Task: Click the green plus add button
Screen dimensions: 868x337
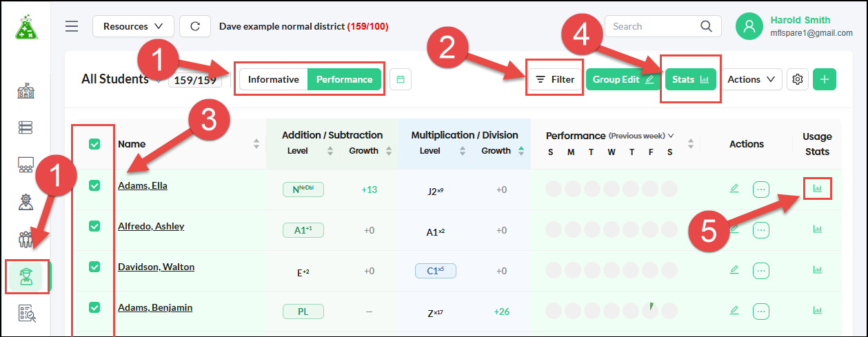Action: (825, 79)
